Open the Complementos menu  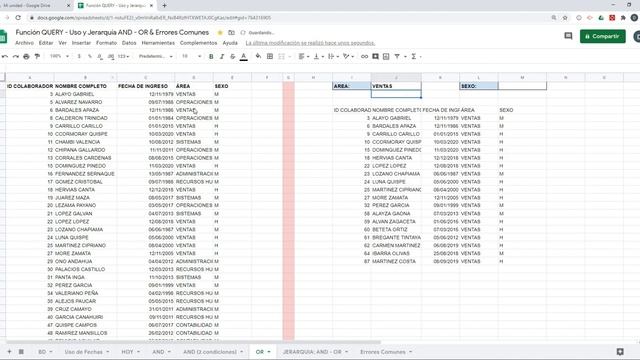coord(198,43)
